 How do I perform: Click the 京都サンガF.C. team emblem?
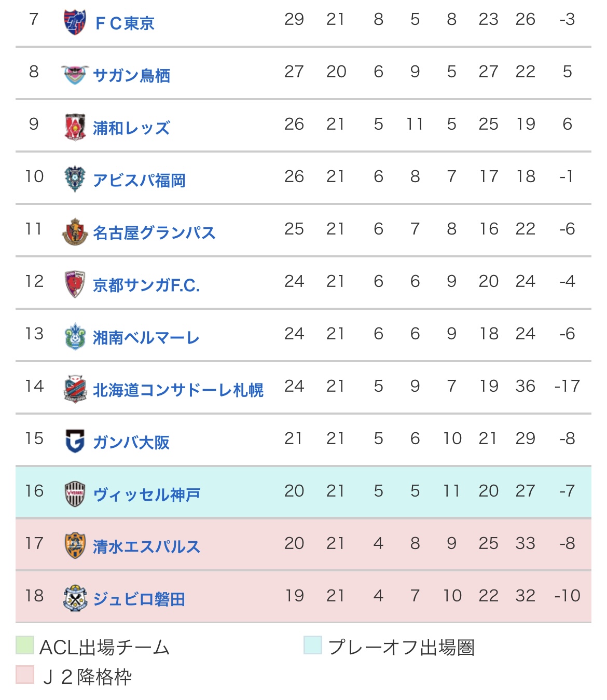tap(75, 284)
